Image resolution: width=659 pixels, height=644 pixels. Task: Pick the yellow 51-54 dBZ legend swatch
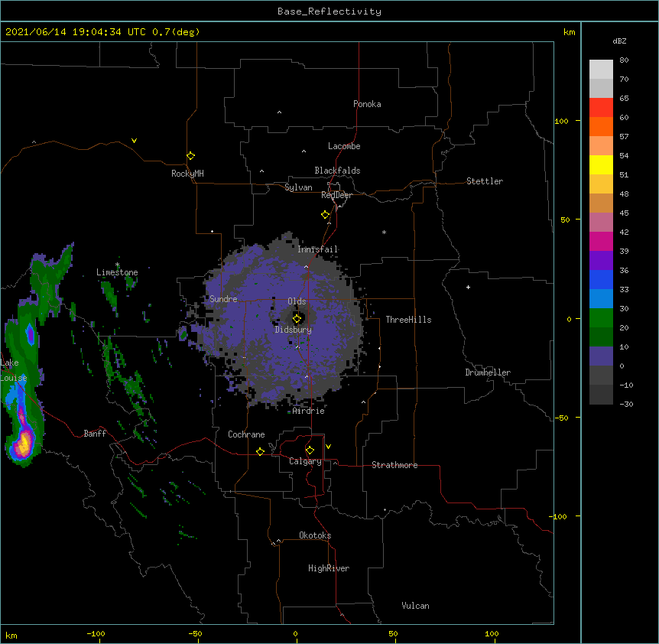click(x=601, y=164)
